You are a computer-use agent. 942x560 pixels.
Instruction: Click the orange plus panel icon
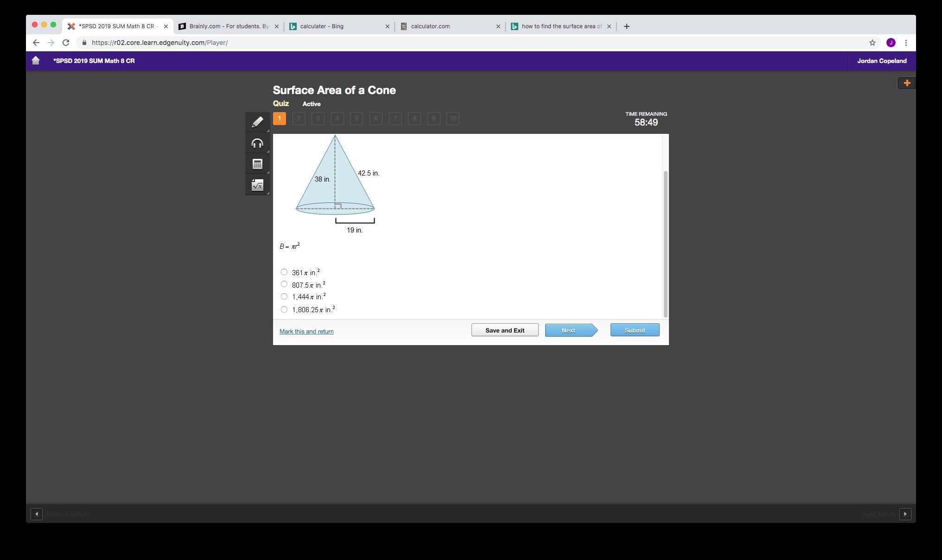[x=907, y=83]
